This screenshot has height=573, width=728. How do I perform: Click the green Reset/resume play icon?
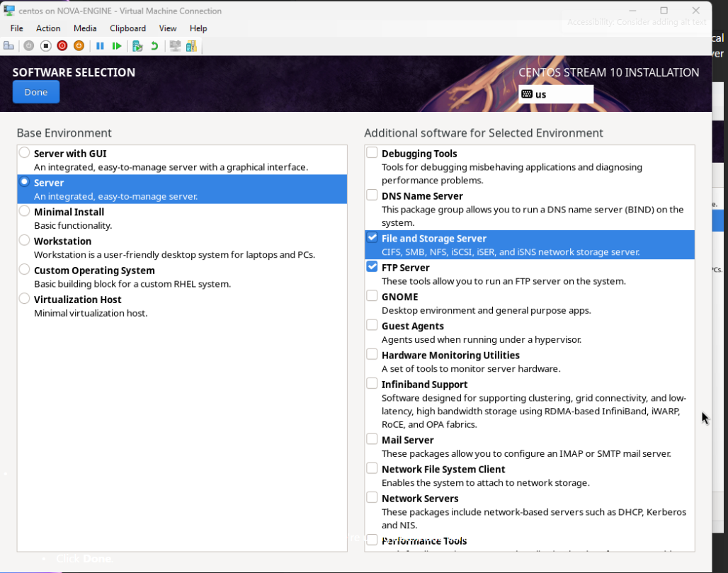coord(117,46)
